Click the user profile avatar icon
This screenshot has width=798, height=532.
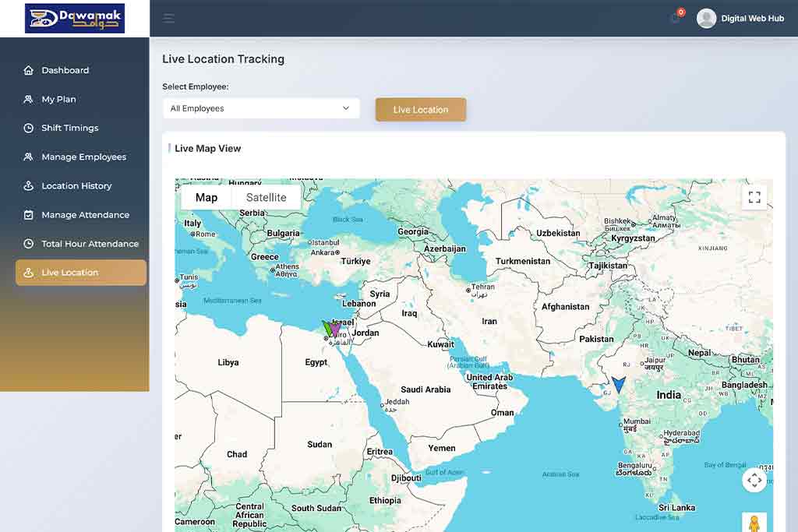tap(706, 19)
